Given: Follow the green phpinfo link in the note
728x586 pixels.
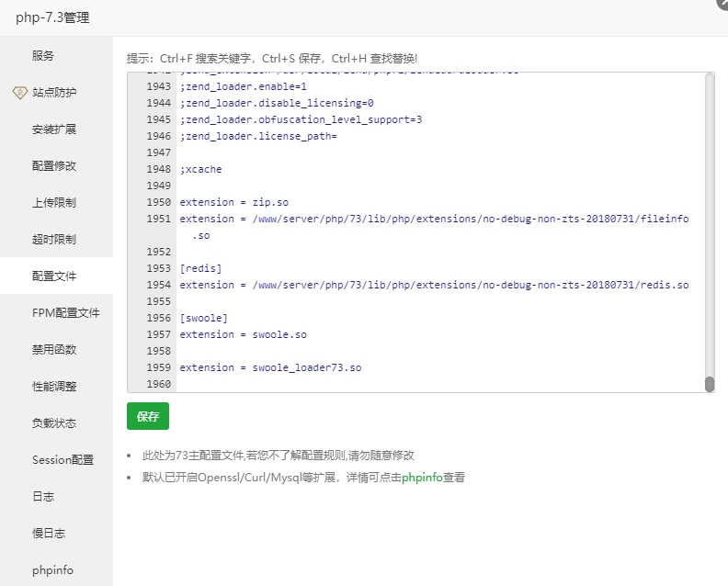Looking at the screenshot, I should click(422, 478).
